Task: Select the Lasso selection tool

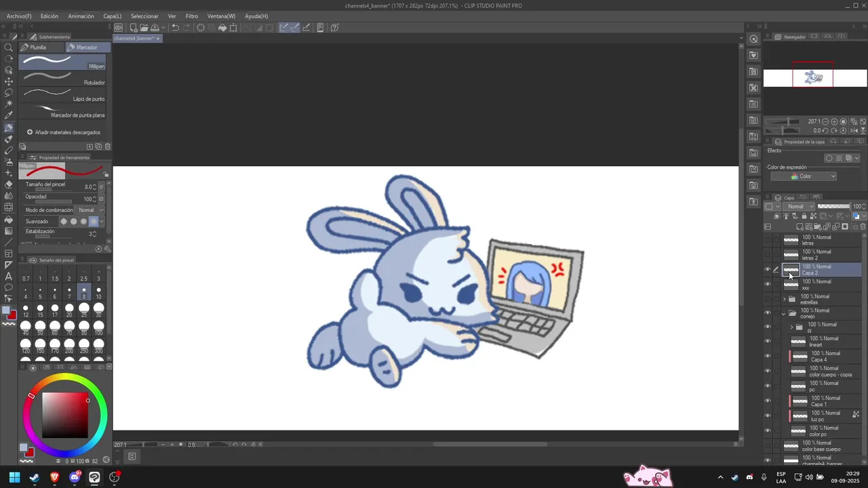Action: click(x=9, y=93)
